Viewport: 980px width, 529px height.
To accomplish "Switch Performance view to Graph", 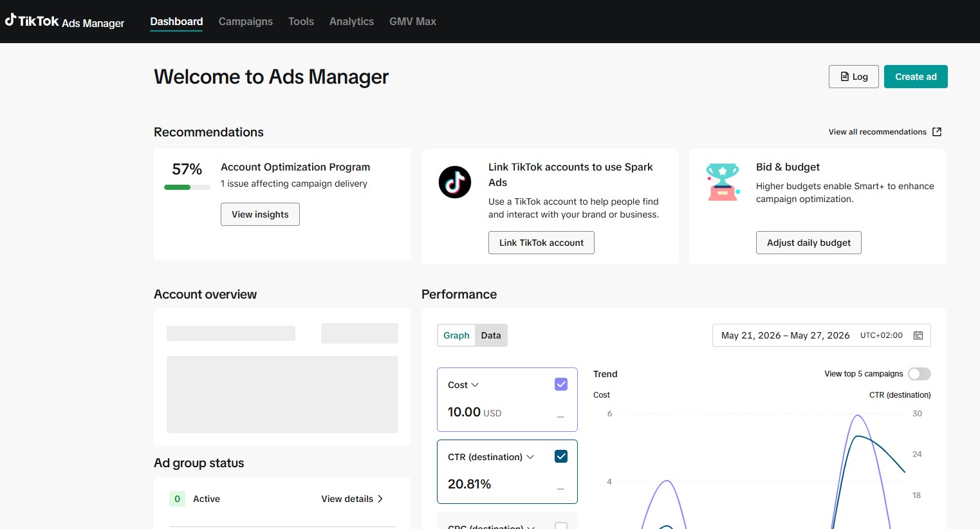I will [x=456, y=335].
